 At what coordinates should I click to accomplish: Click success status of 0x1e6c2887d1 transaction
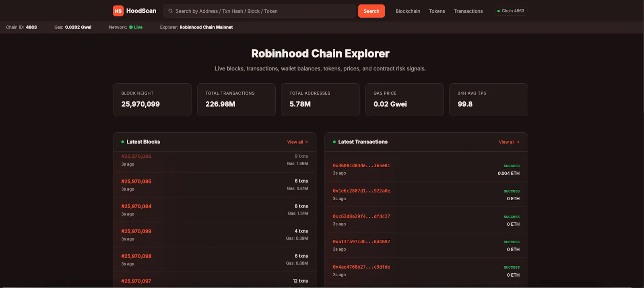click(512, 191)
